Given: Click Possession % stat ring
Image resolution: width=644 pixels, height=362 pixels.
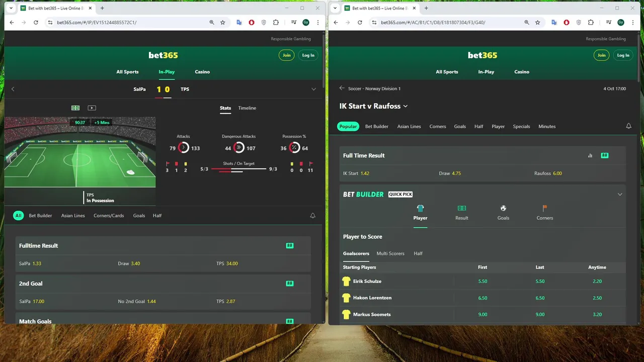Looking at the screenshot, I should tap(294, 148).
